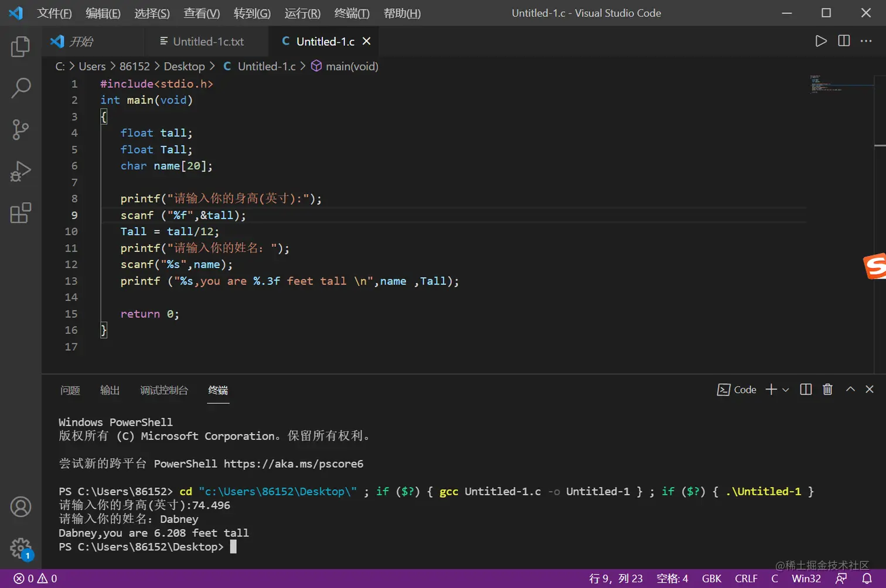
Task: Run the code with play button
Action: [821, 41]
